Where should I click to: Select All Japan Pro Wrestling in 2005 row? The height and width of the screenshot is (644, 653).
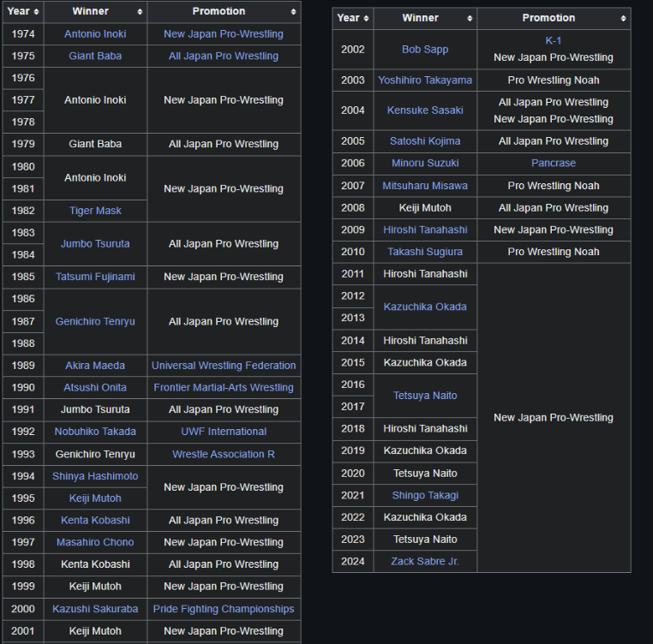pos(553,141)
